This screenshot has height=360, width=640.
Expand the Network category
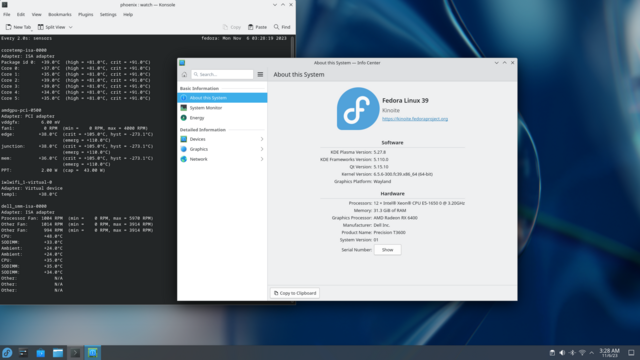[222, 159]
